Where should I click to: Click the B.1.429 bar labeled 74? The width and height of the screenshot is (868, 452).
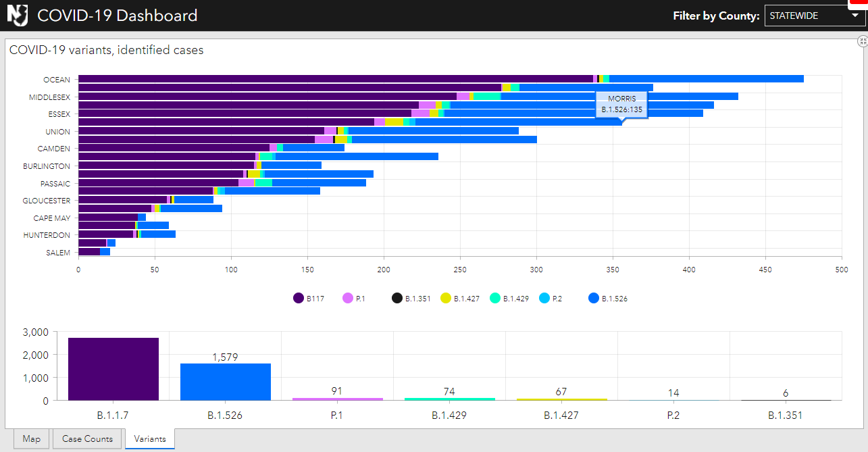click(x=449, y=399)
